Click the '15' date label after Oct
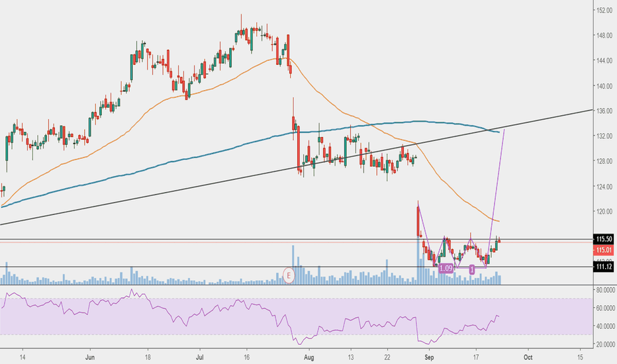The height and width of the screenshot is (364, 617). [581, 357]
